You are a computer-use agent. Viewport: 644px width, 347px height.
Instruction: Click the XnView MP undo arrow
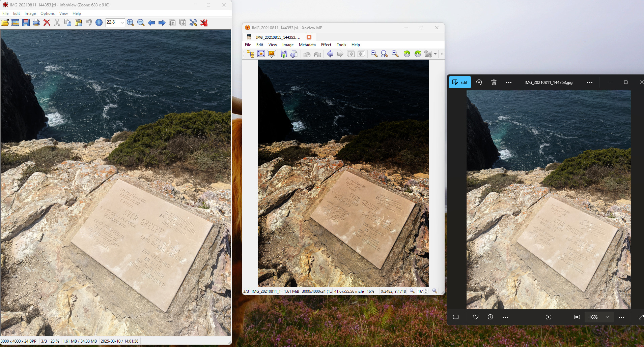(307, 54)
